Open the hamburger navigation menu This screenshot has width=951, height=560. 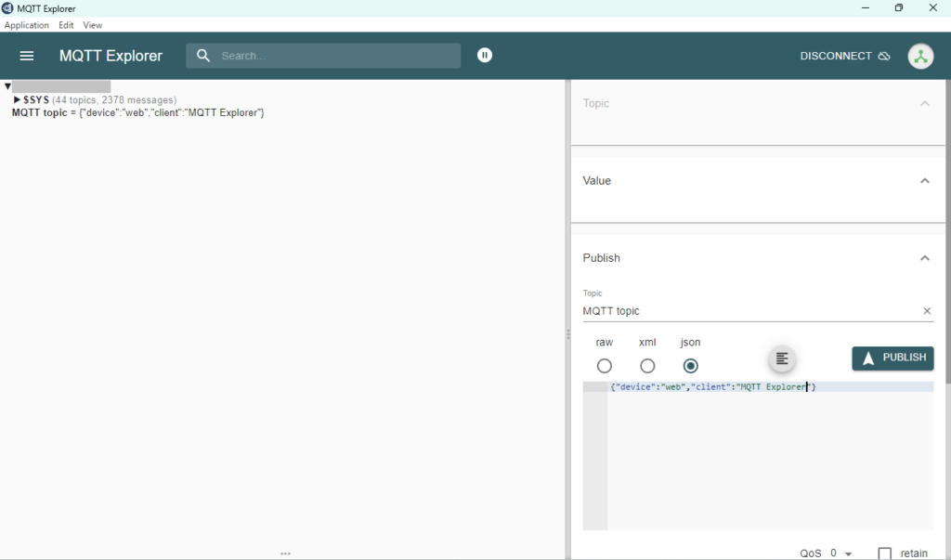pos(27,56)
